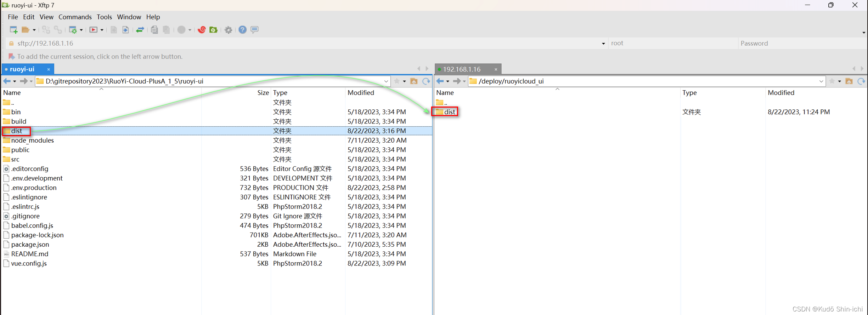Open the Tools menu
Viewport: 868px width, 315px height.
point(104,17)
